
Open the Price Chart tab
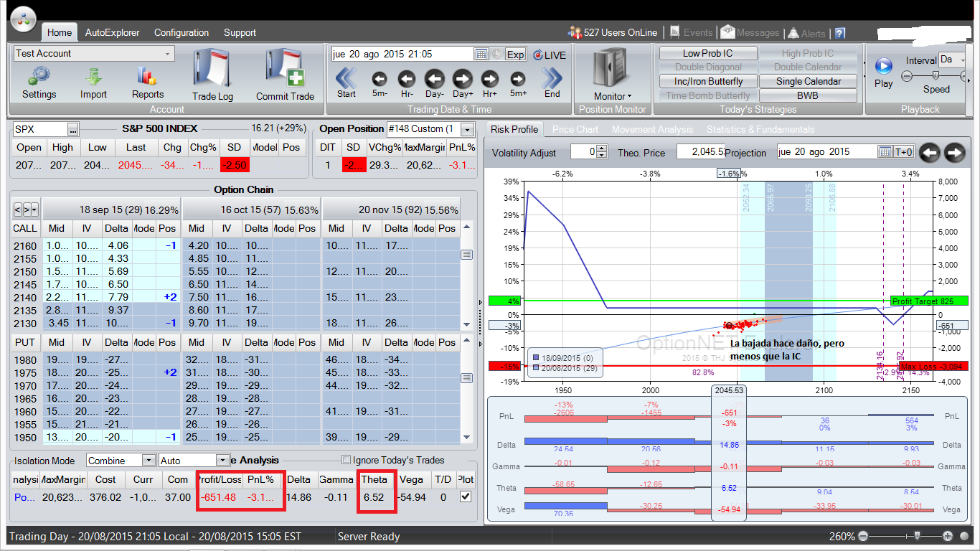click(x=575, y=129)
